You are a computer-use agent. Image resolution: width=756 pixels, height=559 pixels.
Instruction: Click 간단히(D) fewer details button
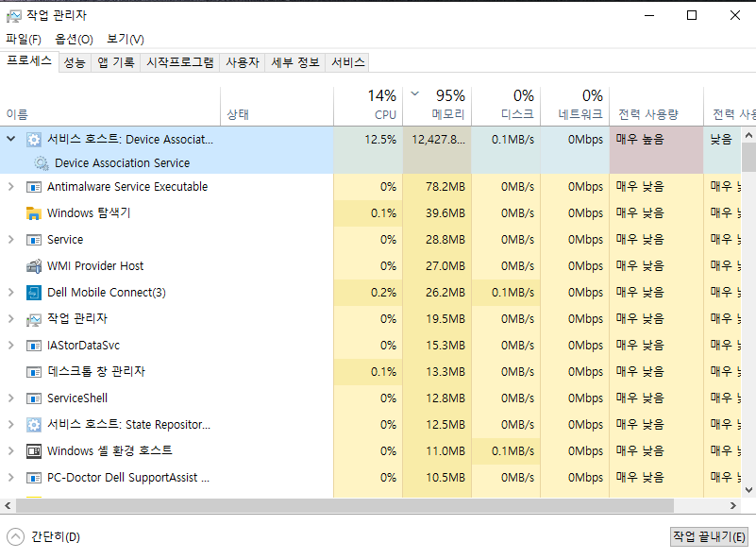[43, 537]
